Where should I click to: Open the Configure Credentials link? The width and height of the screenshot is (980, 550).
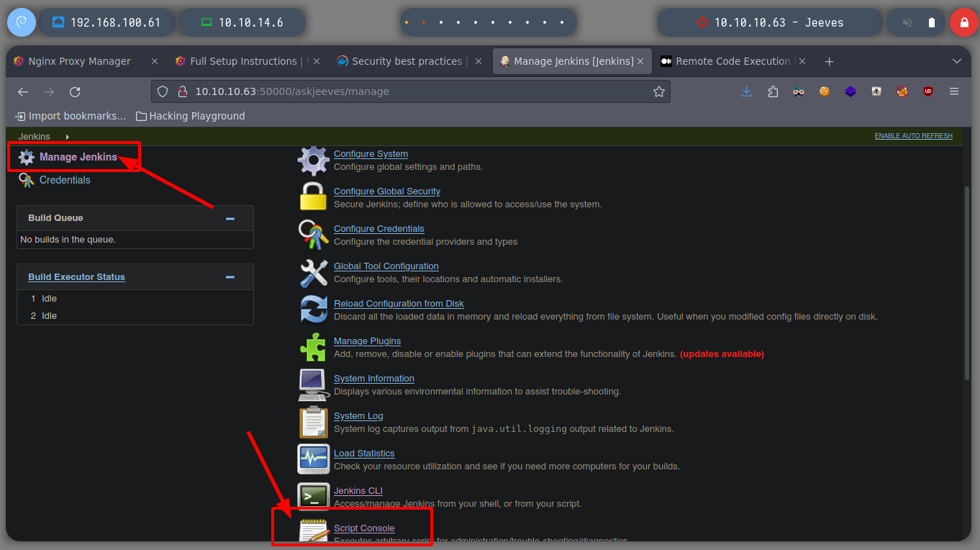click(379, 229)
